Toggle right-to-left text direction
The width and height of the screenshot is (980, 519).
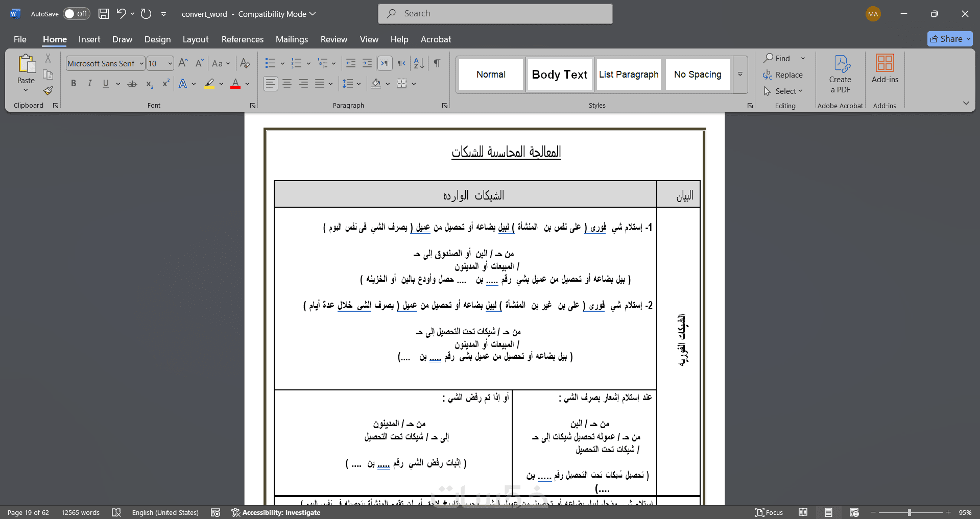(402, 63)
